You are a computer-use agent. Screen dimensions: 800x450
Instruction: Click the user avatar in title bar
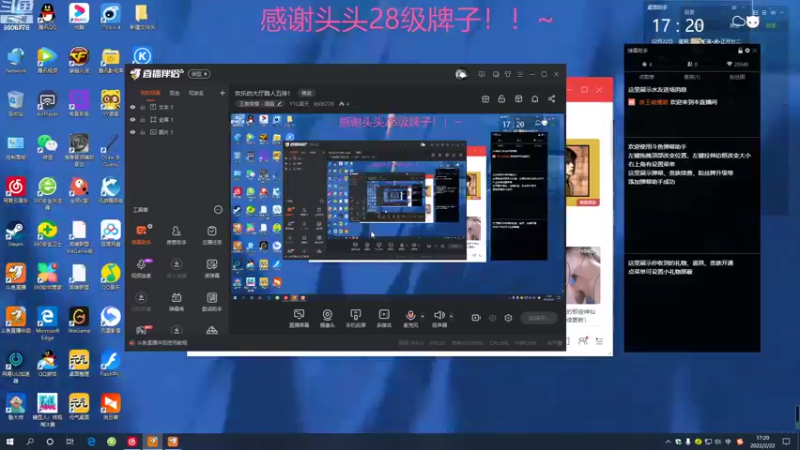[461, 74]
